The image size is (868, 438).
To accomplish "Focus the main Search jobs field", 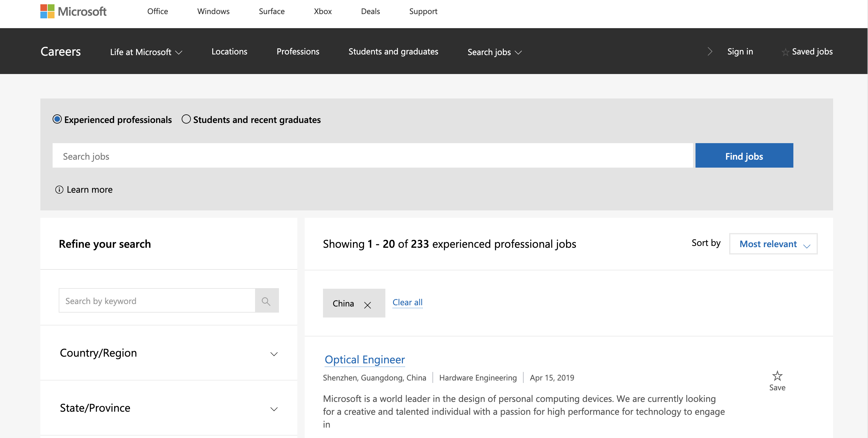I will pos(372,156).
